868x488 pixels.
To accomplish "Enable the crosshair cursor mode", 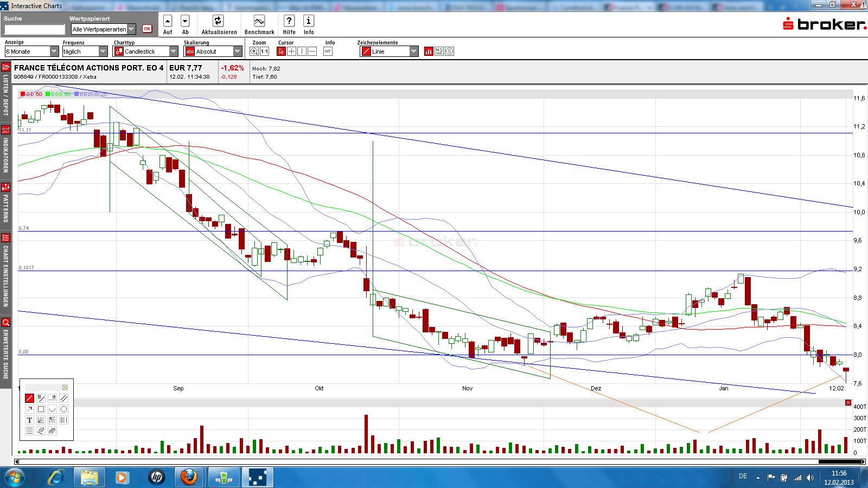I will pyautogui.click(x=291, y=52).
